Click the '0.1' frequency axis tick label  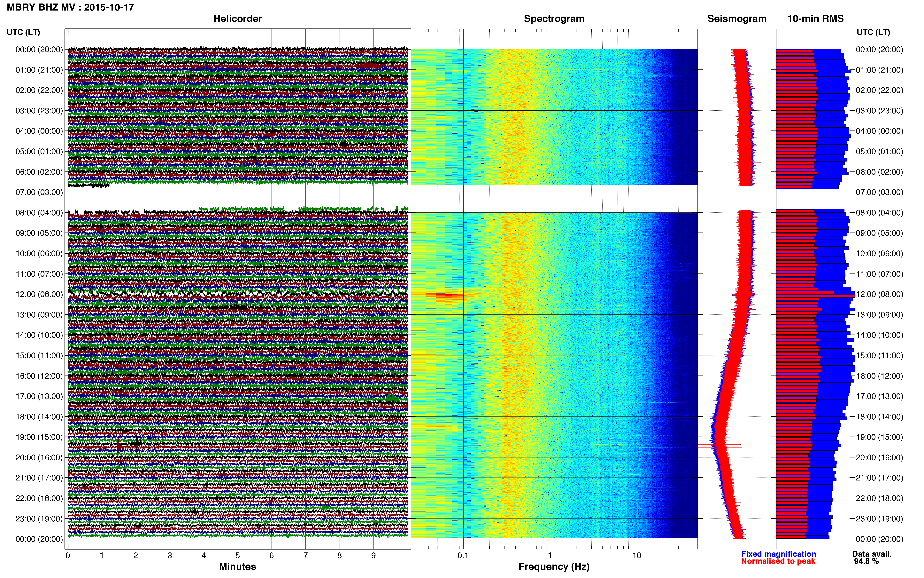click(x=463, y=555)
